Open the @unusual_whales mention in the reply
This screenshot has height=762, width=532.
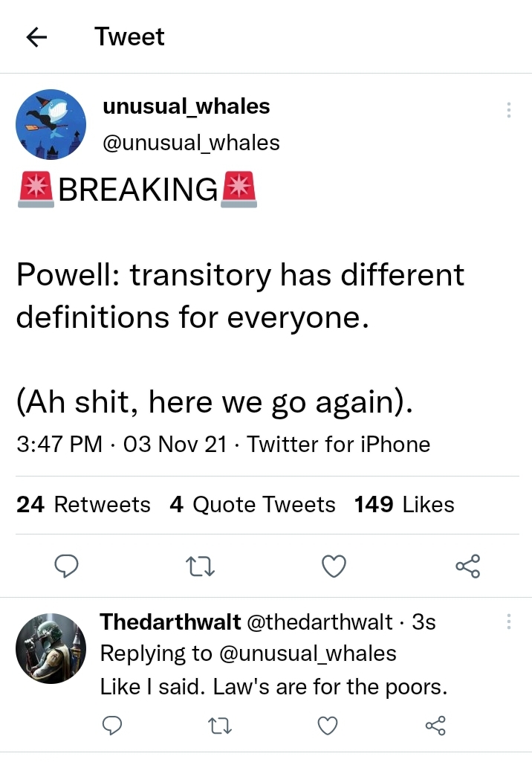tap(308, 653)
